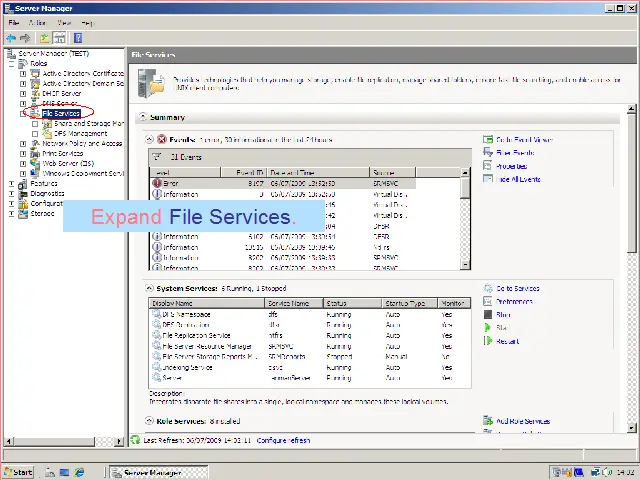Screen dimensions: 640x480
Task: Collapse the Events section chevron
Action: pyautogui.click(x=149, y=140)
